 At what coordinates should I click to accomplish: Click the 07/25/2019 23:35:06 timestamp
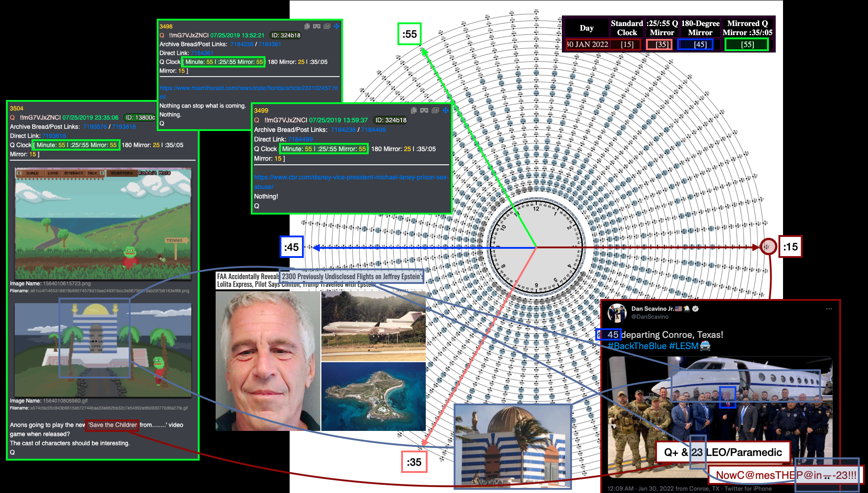pos(90,117)
